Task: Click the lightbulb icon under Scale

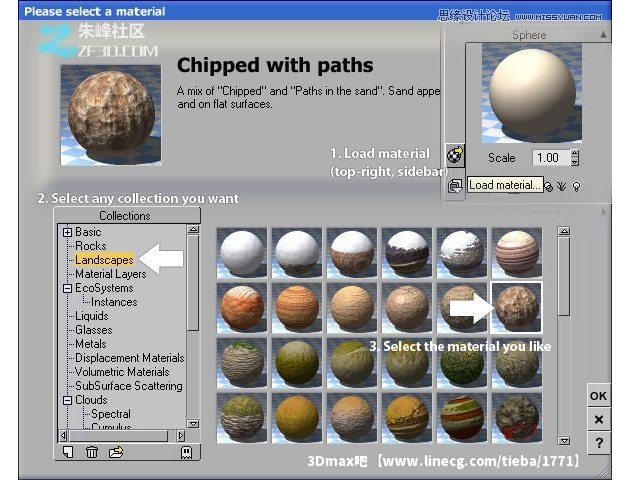Action: (577, 186)
